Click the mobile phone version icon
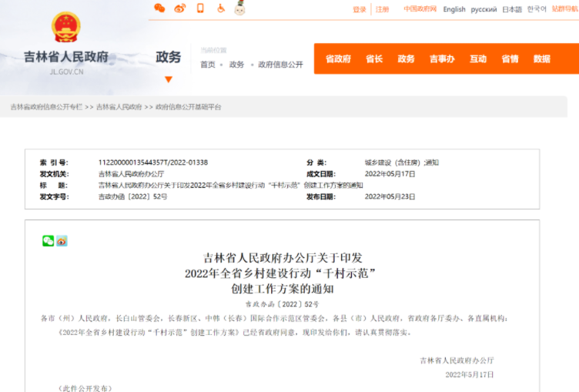The image size is (579, 392). [200, 8]
